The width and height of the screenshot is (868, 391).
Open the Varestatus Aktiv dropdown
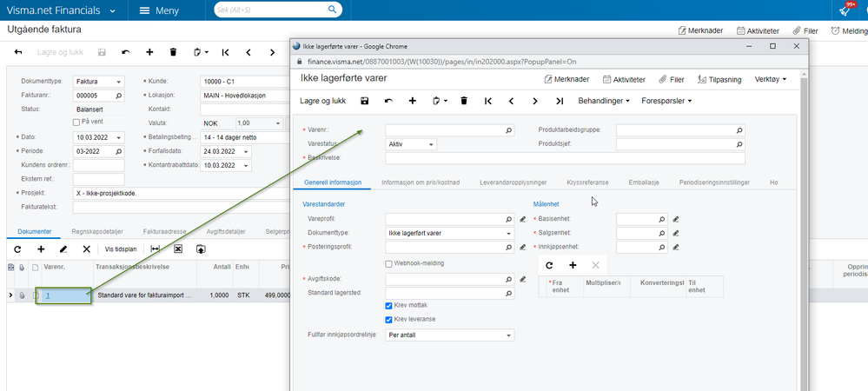411,144
